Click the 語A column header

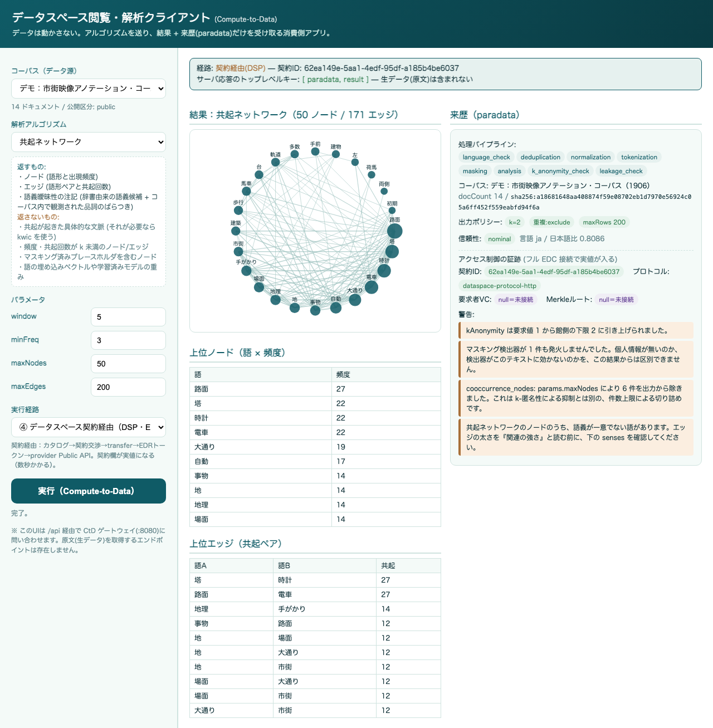coord(232,565)
